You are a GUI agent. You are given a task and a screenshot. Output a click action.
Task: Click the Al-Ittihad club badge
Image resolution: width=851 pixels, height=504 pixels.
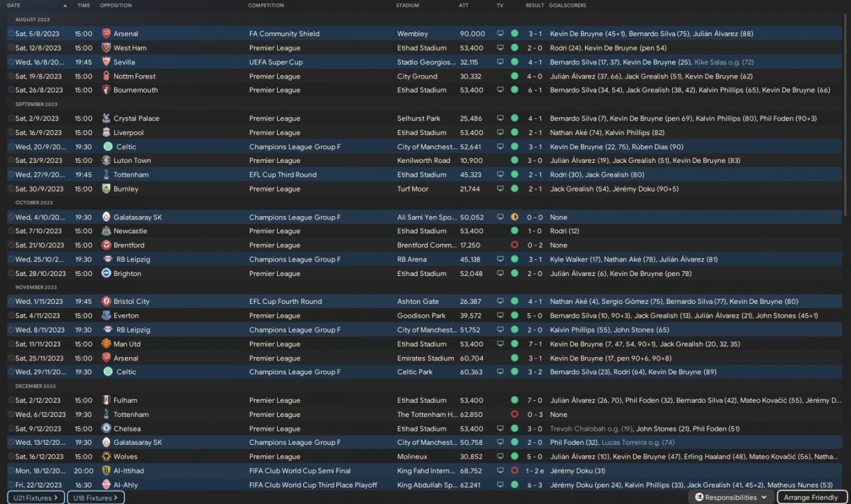point(106,471)
